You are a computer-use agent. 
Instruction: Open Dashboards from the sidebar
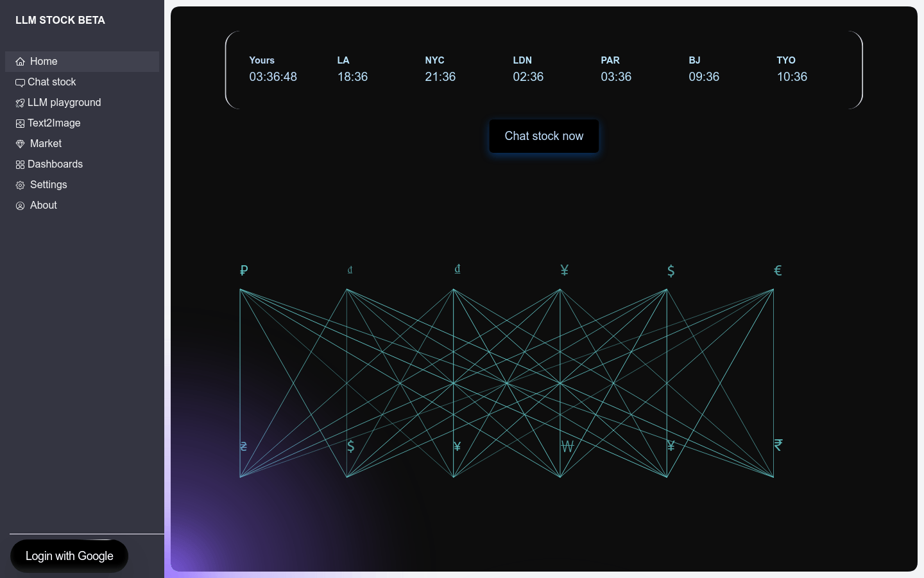82,164
